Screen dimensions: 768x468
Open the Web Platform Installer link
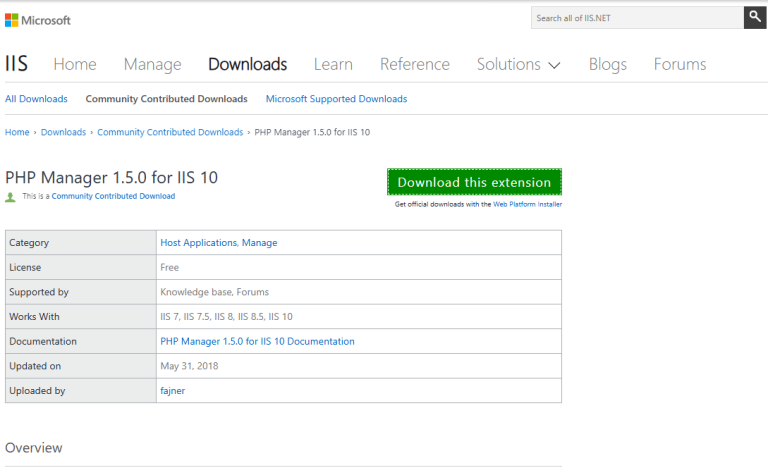[528, 204]
